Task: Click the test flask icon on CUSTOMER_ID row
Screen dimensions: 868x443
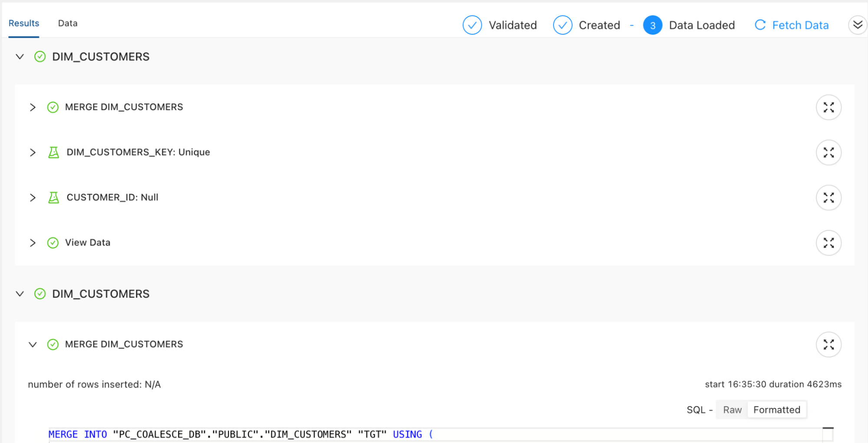Action: pyautogui.click(x=53, y=197)
